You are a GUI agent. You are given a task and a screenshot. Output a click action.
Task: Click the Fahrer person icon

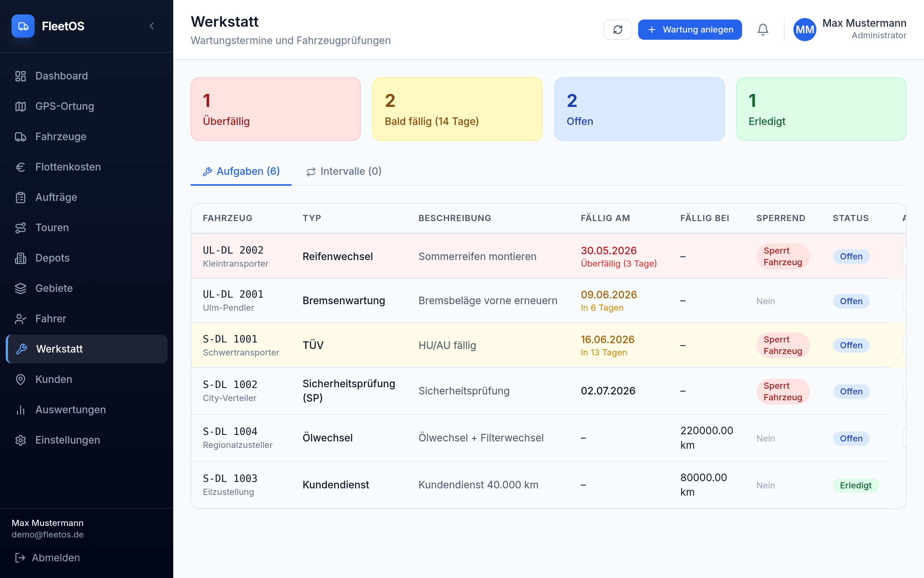[21, 318]
